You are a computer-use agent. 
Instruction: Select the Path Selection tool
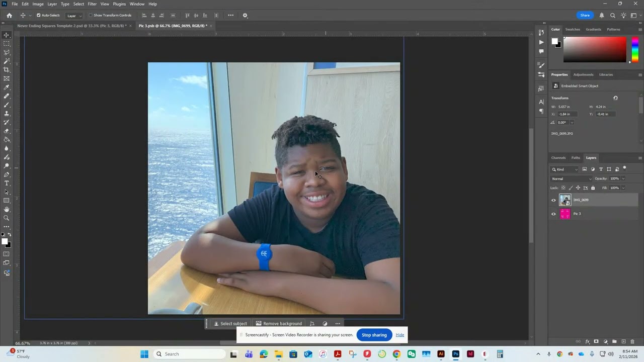pyautogui.click(x=7, y=192)
